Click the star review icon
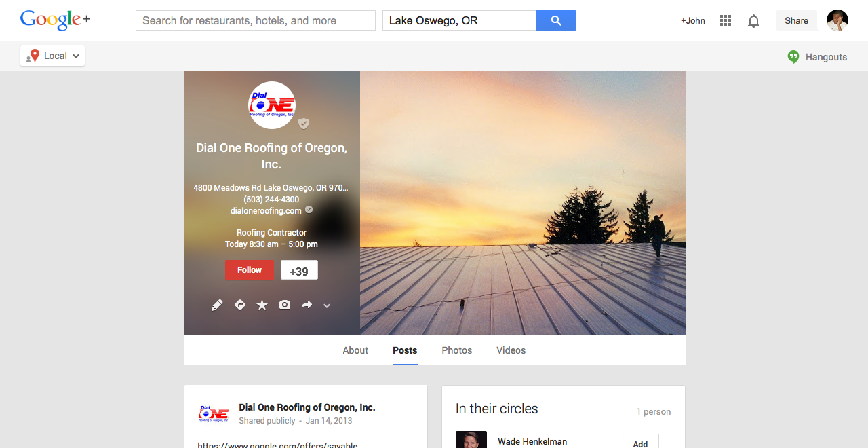This screenshot has width=868, height=448. [262, 305]
